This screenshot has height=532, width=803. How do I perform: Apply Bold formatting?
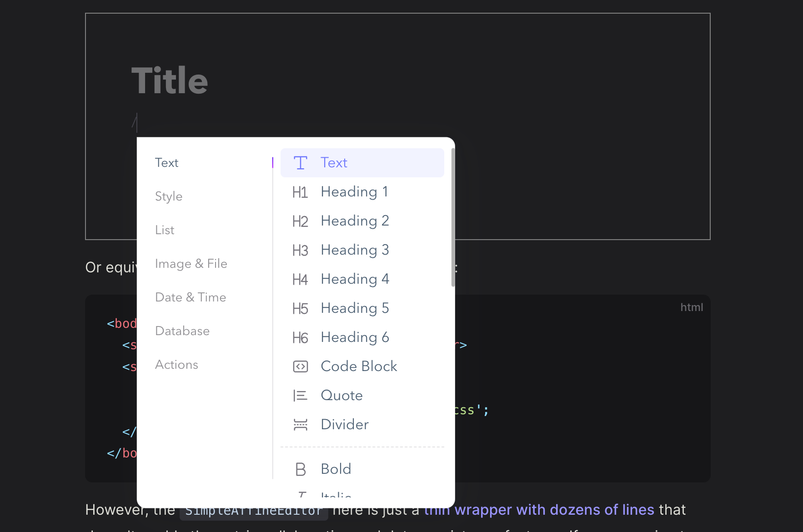click(336, 469)
